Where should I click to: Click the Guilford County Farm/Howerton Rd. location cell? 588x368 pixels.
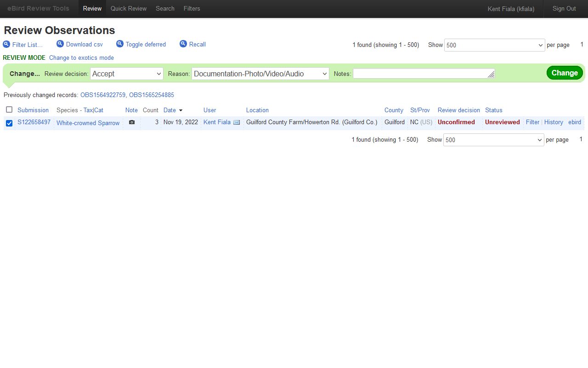tap(311, 122)
